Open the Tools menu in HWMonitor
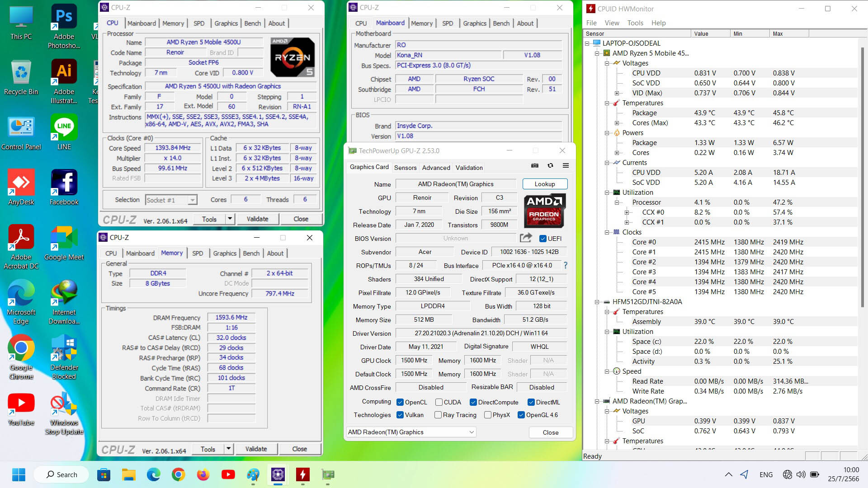Image resolution: width=868 pixels, height=488 pixels. click(635, 23)
